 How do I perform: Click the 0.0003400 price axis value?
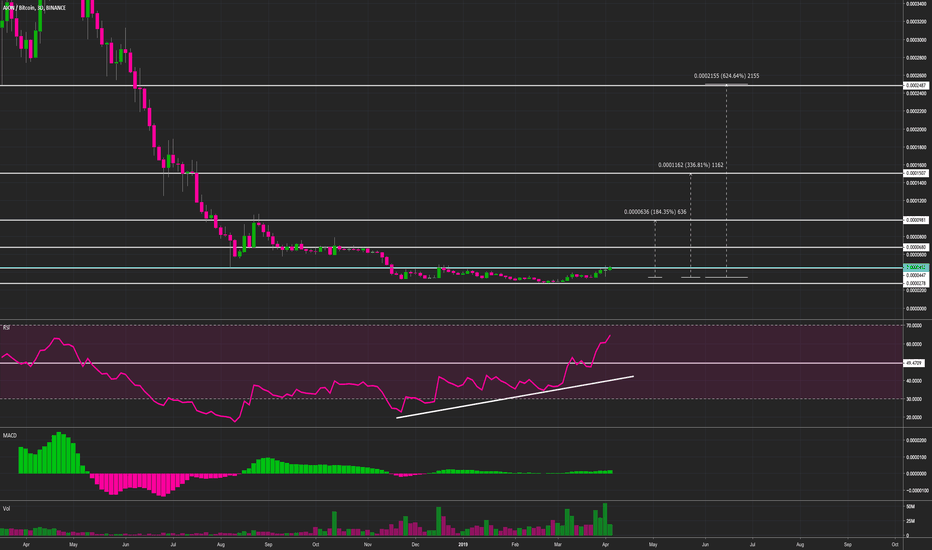[x=917, y=4]
